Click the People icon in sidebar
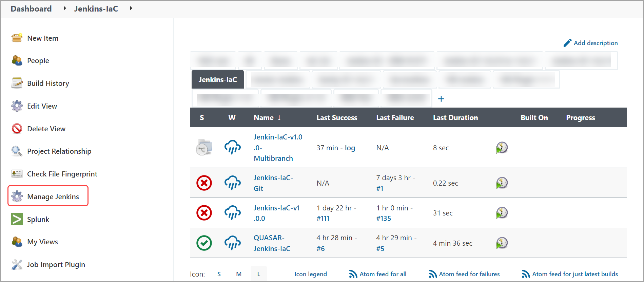This screenshot has height=282, width=644. pos(17,61)
